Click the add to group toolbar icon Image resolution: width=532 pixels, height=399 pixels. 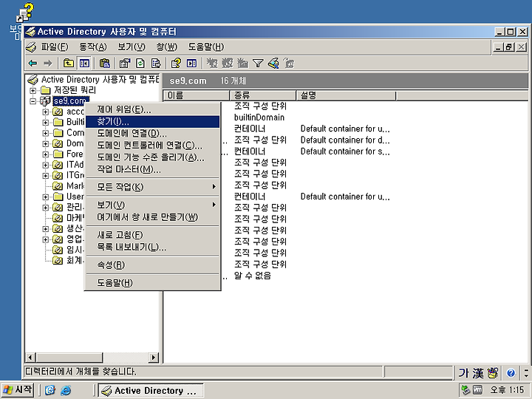coord(289,63)
